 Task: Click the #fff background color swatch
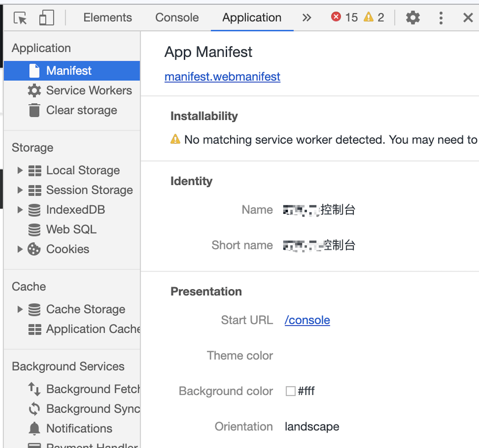click(290, 391)
